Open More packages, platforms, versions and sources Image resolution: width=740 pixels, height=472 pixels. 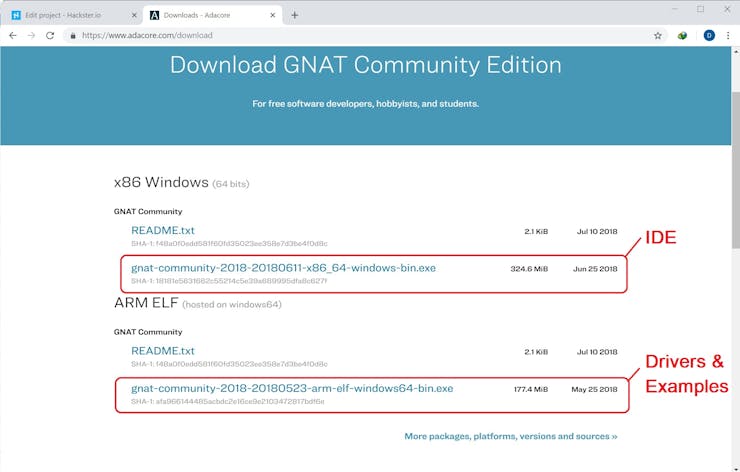click(511, 436)
